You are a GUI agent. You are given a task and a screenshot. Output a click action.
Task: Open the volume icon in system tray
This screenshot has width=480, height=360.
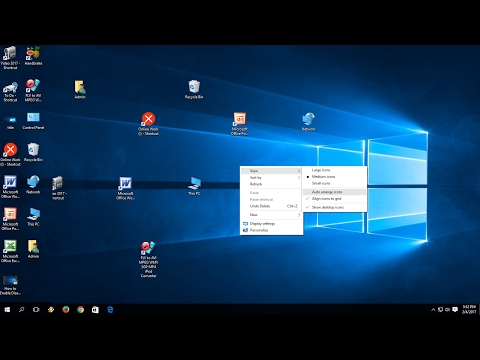(x=448, y=310)
